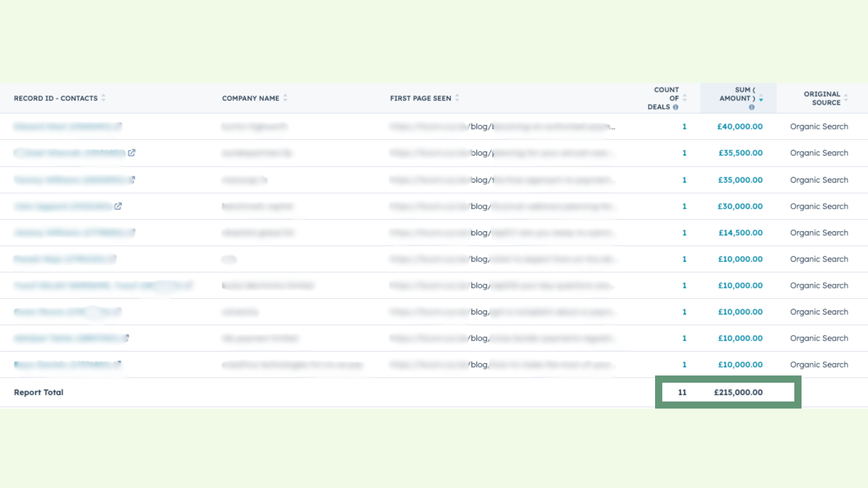Image resolution: width=868 pixels, height=488 pixels.
Task: Open the £40,000.00 amount link
Action: 740,127
